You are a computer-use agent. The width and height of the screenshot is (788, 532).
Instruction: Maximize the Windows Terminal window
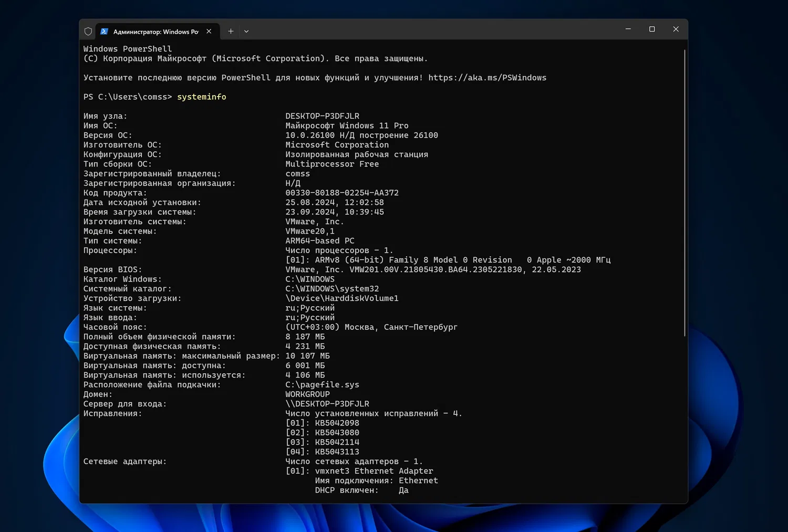pos(652,29)
